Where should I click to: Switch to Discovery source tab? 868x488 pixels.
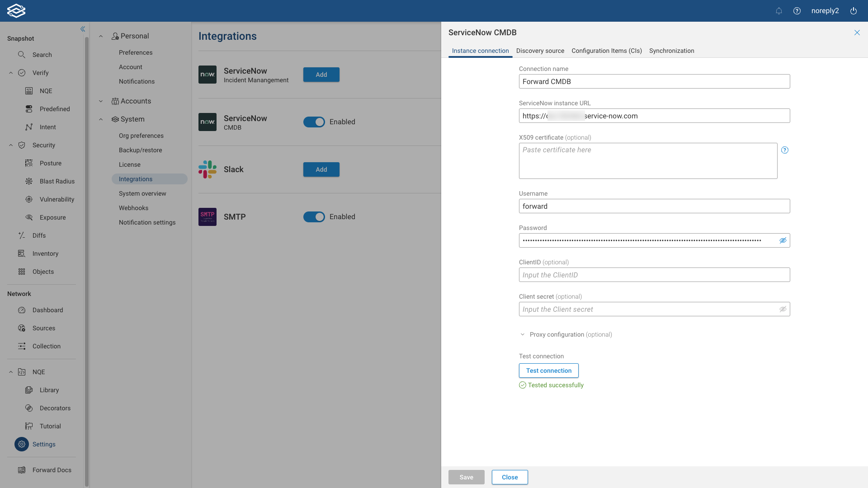[540, 51]
